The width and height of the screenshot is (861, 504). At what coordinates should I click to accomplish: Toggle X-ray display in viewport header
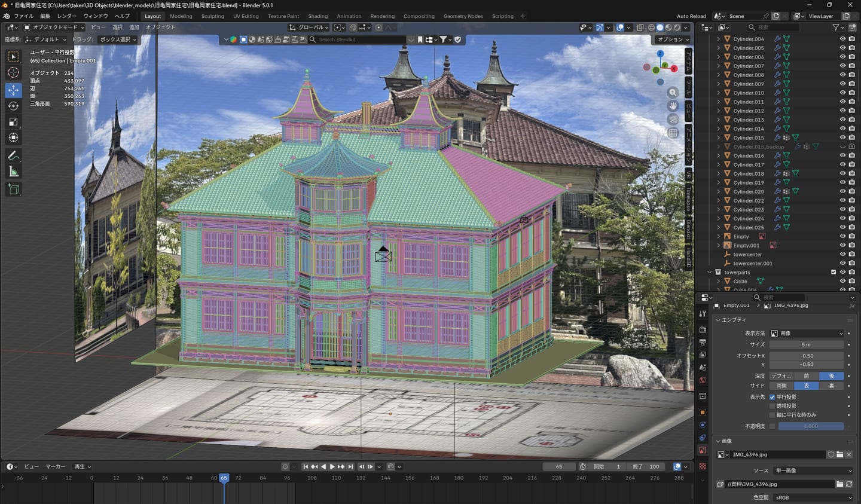[x=640, y=28]
